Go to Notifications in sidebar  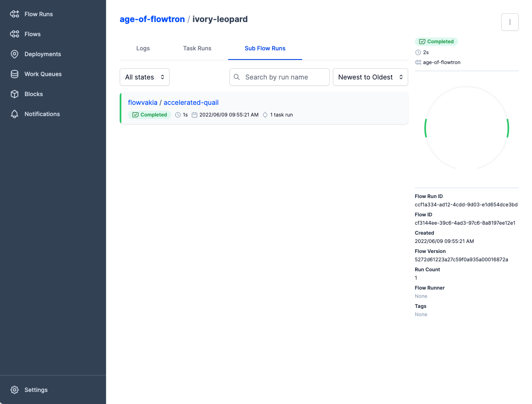click(42, 114)
